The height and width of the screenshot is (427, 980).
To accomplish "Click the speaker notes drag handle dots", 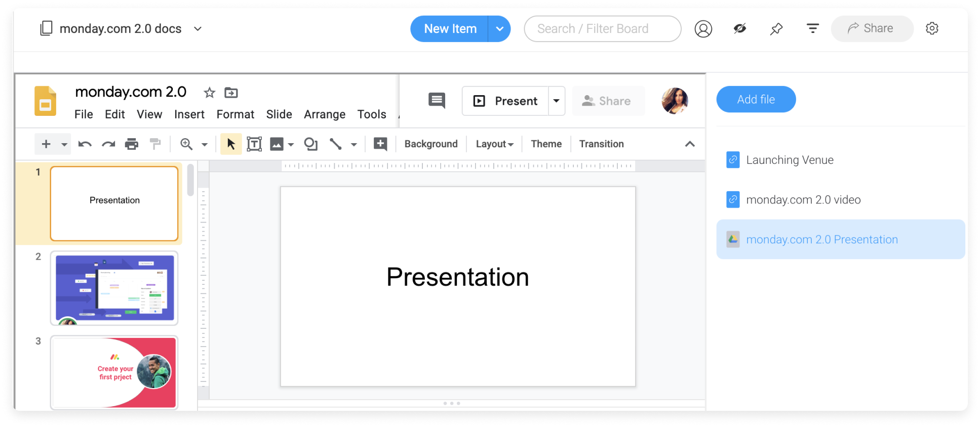I will tap(452, 403).
